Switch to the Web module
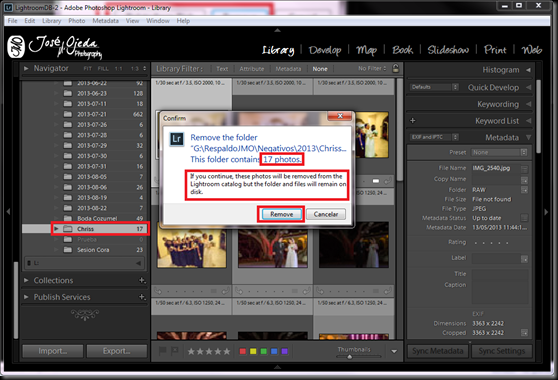This screenshot has width=558, height=380. click(x=532, y=50)
